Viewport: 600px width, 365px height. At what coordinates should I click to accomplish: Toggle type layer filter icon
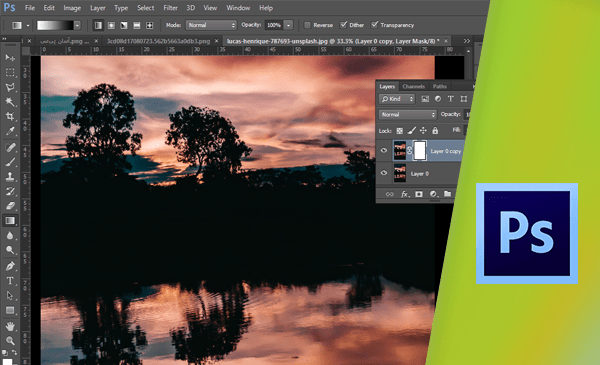(x=451, y=99)
